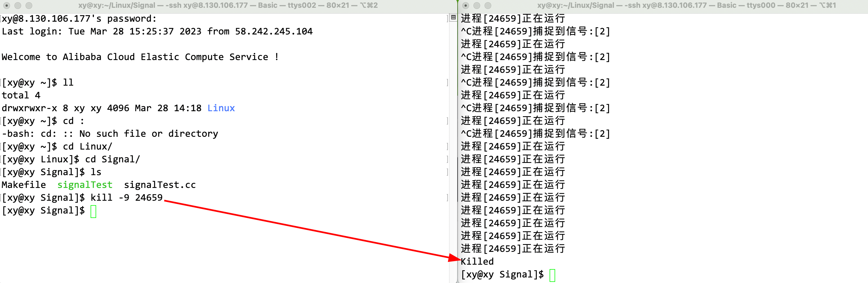This screenshot has width=868, height=283.
Task: Click the Makefile entry in ls output
Action: [24, 185]
